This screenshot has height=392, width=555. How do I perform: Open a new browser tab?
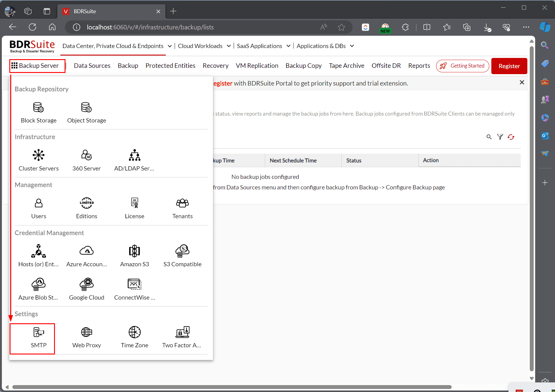[173, 11]
